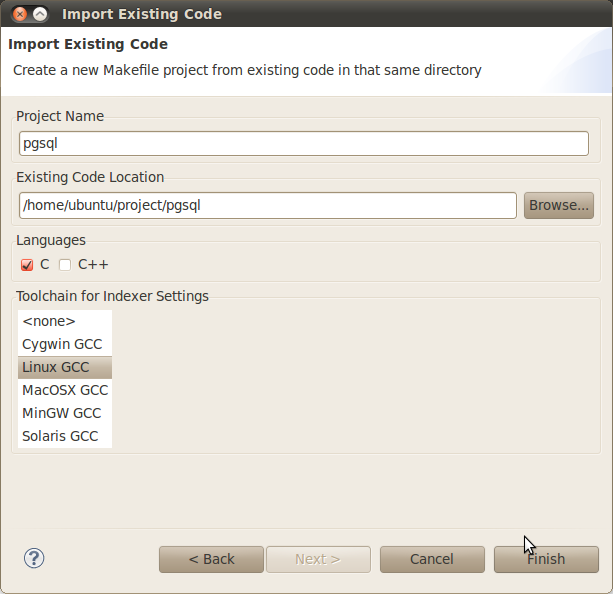Enable the C++ language checkbox
This screenshot has height=594, width=613.
[65, 265]
